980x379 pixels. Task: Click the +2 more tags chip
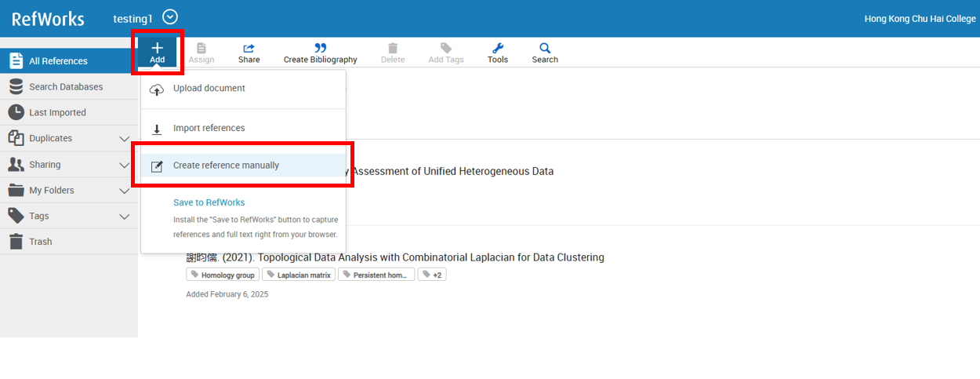[x=432, y=275]
